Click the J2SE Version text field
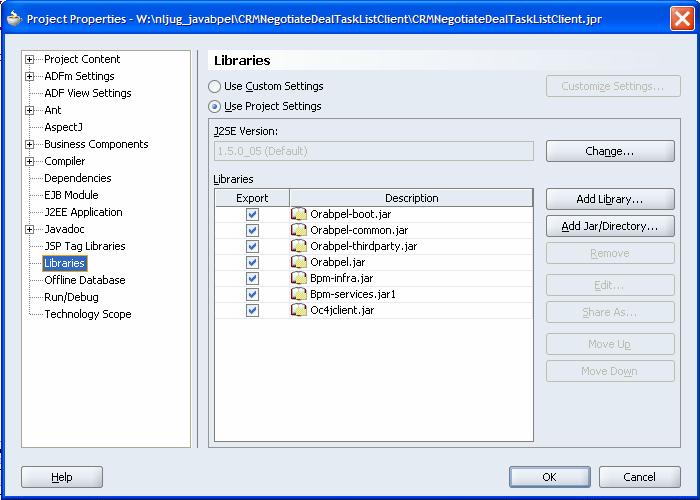 [x=374, y=151]
